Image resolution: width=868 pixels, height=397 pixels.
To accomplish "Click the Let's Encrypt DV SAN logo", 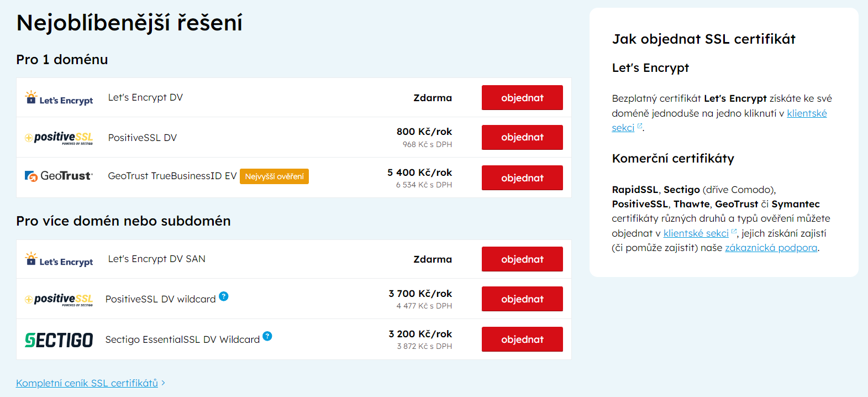I will 59,259.
